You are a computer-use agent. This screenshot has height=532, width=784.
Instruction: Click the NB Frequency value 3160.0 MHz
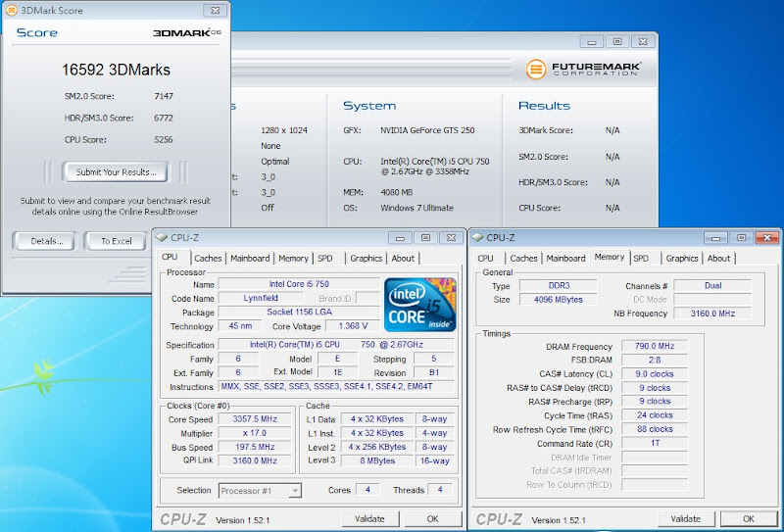712,314
